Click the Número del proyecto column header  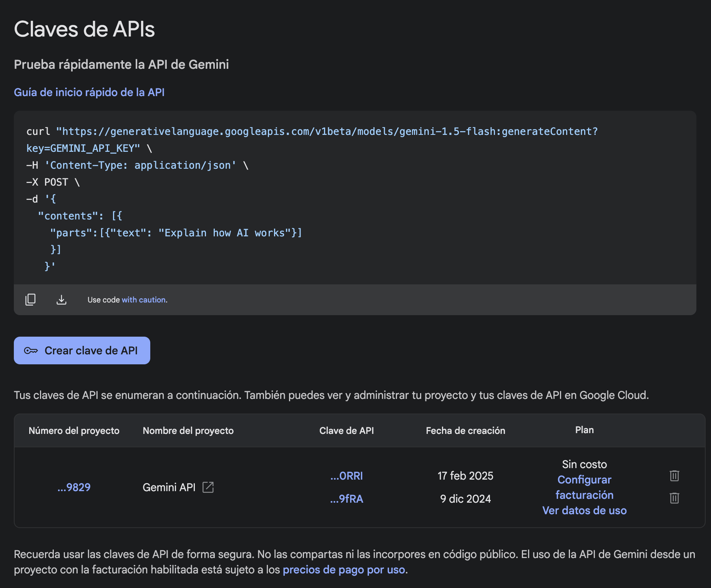pos(74,431)
